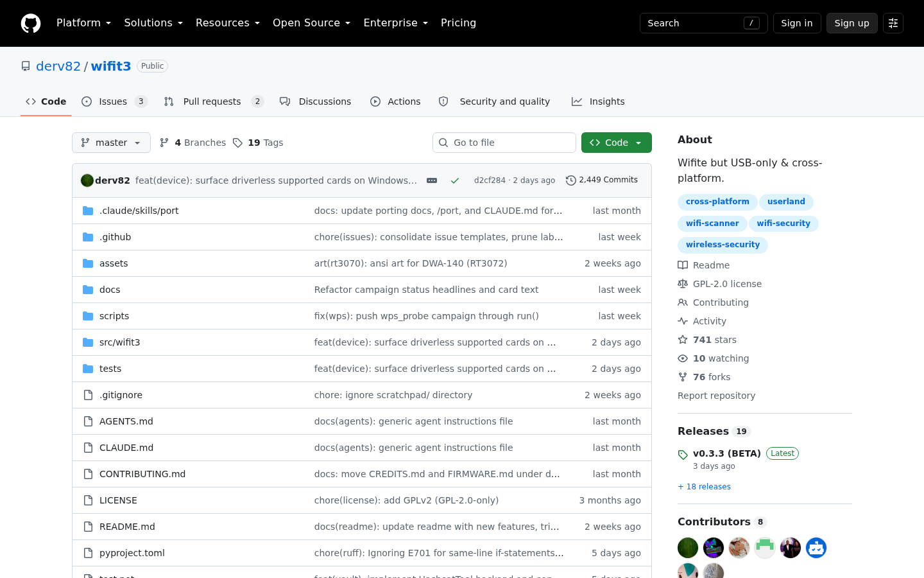Click the userland topic tag

pyautogui.click(x=786, y=202)
